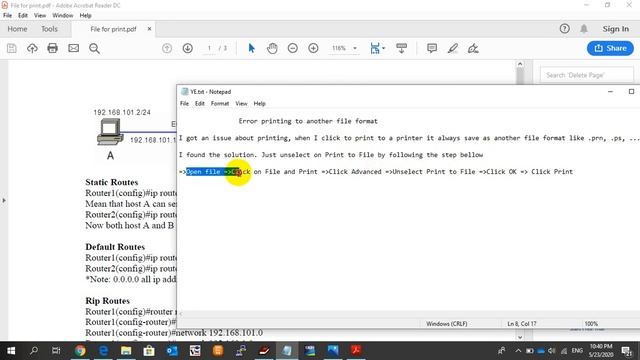The height and width of the screenshot is (360, 640).
Task: Click 'Default Routes' heading in the PDF
Action: [x=115, y=247]
